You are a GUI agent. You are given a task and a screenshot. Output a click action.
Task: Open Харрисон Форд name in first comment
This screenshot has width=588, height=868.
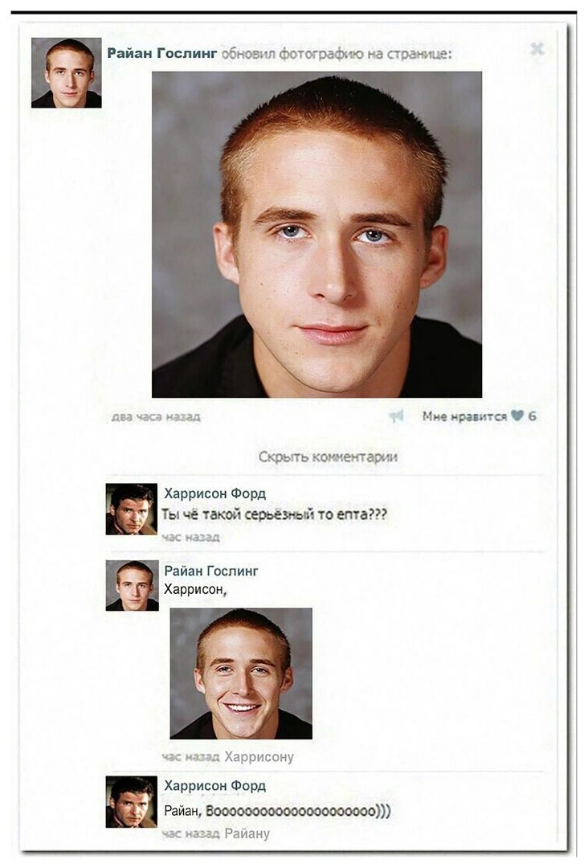click(x=215, y=493)
